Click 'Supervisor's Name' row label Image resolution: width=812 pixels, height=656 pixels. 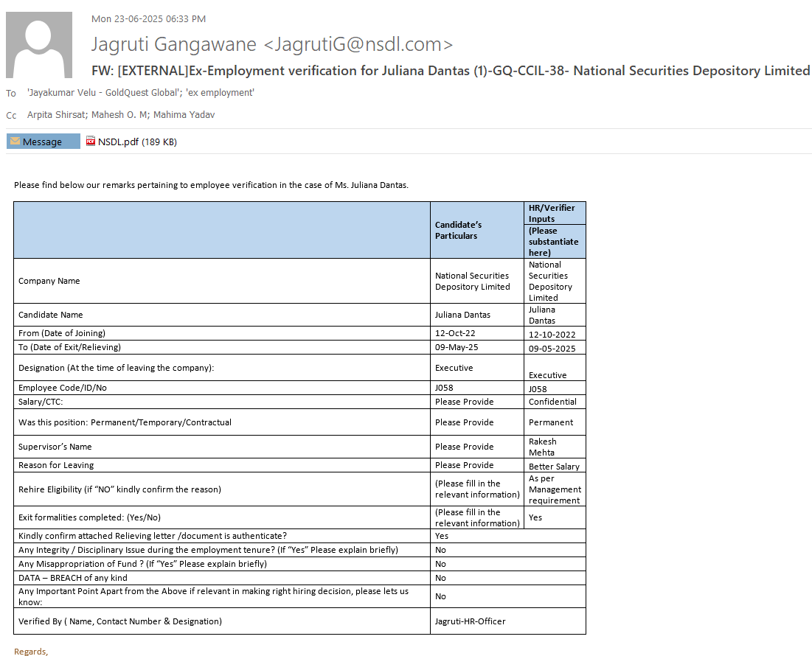tap(55, 447)
